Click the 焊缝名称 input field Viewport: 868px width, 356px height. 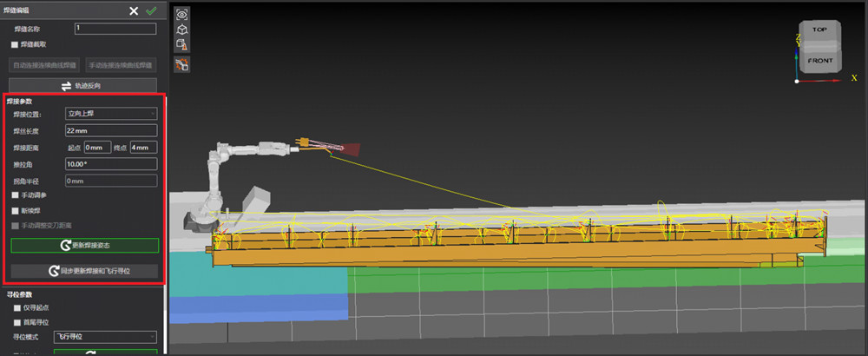pyautogui.click(x=115, y=29)
